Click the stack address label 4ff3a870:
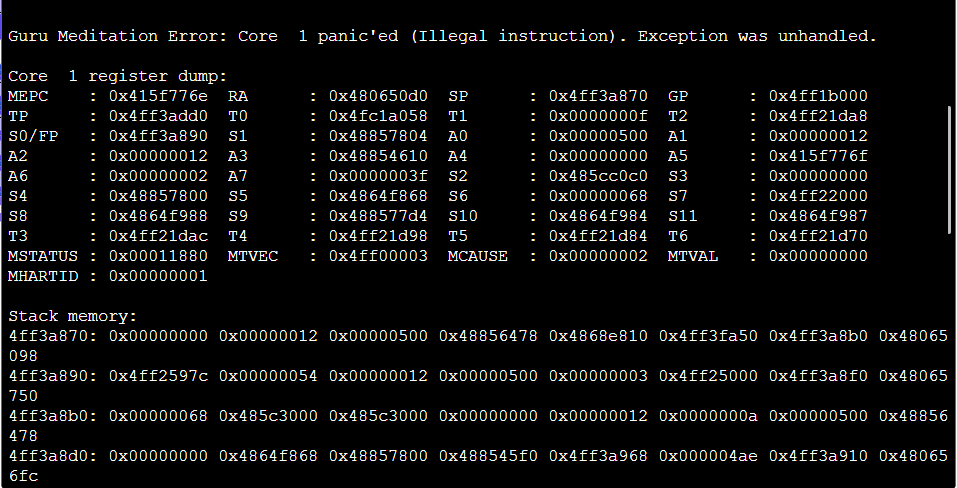This screenshot has height=488, width=957. click(x=52, y=337)
